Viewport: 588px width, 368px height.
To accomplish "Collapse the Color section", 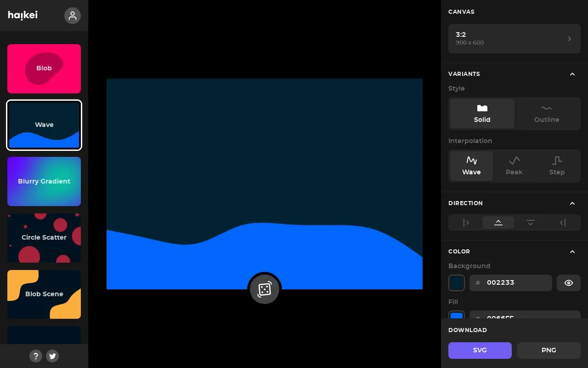I will coord(572,252).
